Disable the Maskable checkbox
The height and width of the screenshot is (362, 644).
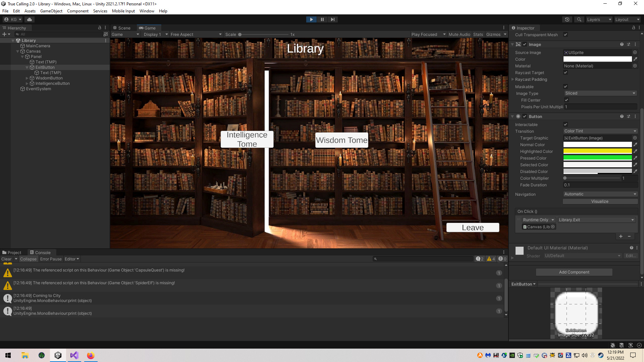[566, 87]
